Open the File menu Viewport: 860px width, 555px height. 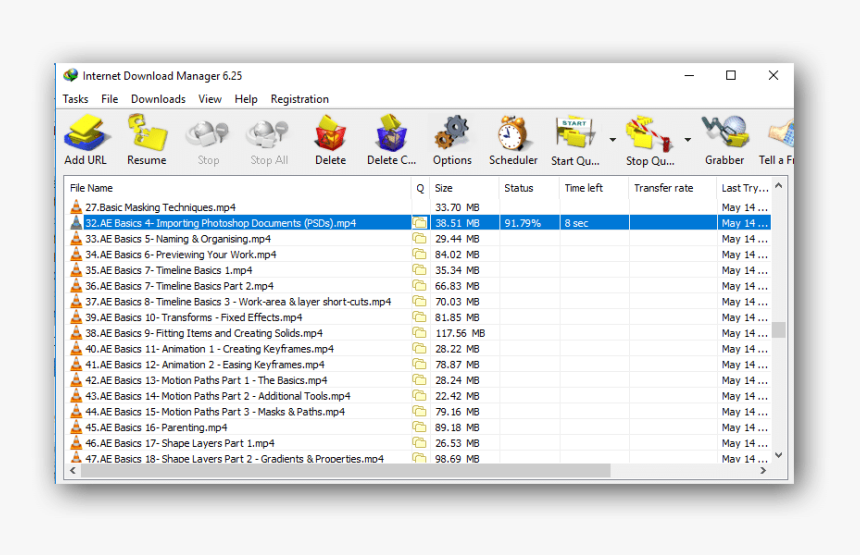[109, 99]
